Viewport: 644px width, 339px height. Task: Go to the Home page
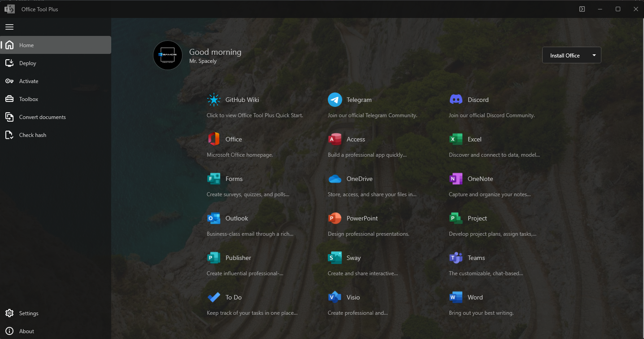click(56, 45)
